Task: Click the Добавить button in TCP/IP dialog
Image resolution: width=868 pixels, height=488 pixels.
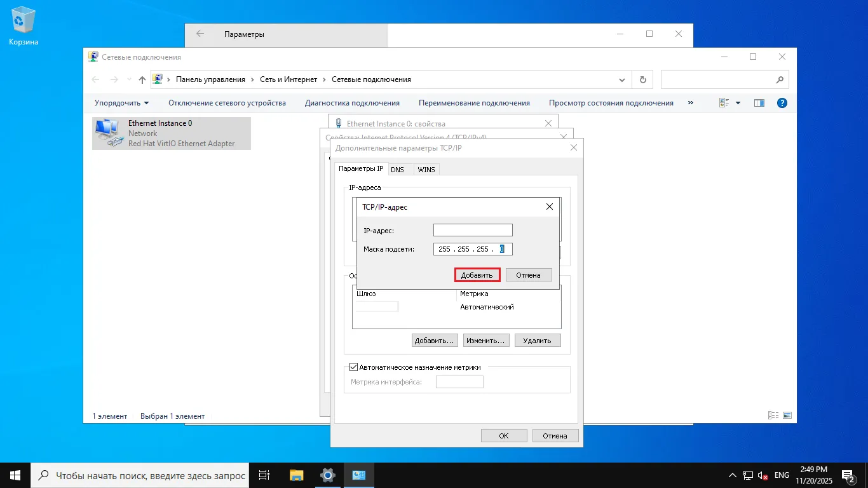Action: click(477, 275)
